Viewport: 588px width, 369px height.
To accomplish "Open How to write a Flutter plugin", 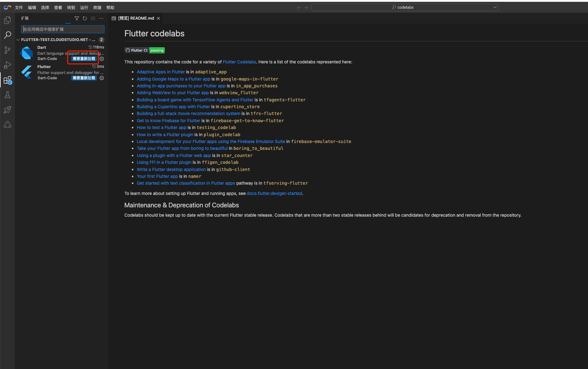I will tap(165, 135).
